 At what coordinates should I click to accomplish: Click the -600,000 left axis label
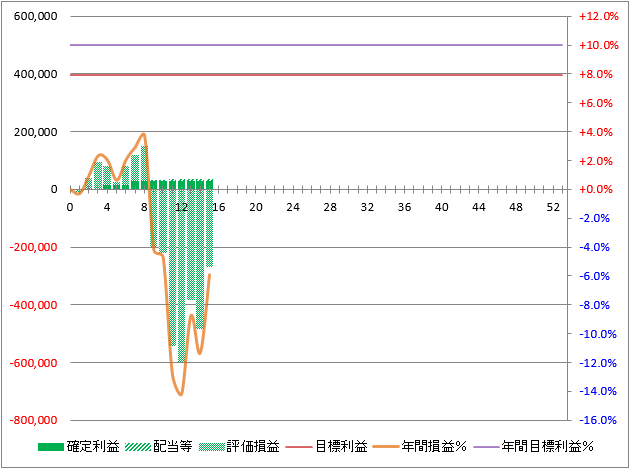33,363
